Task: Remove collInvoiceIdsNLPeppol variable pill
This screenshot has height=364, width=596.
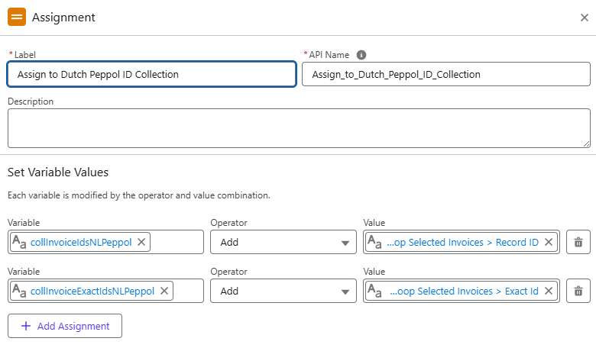Action: pyautogui.click(x=141, y=242)
